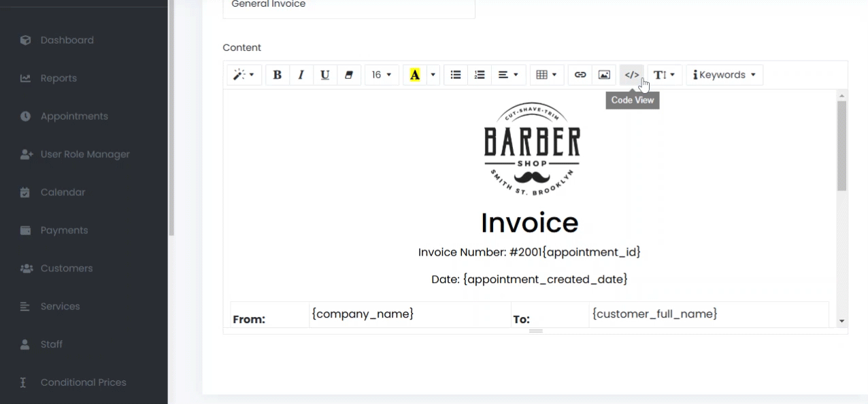Open paragraph alignment dropdown

point(508,75)
